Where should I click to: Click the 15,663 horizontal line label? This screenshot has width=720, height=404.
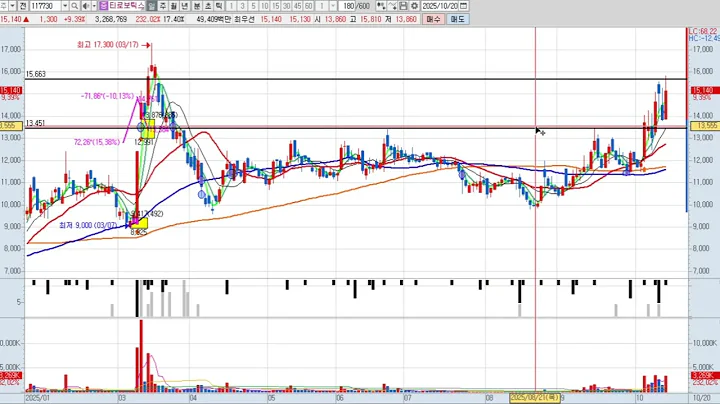pyautogui.click(x=36, y=74)
